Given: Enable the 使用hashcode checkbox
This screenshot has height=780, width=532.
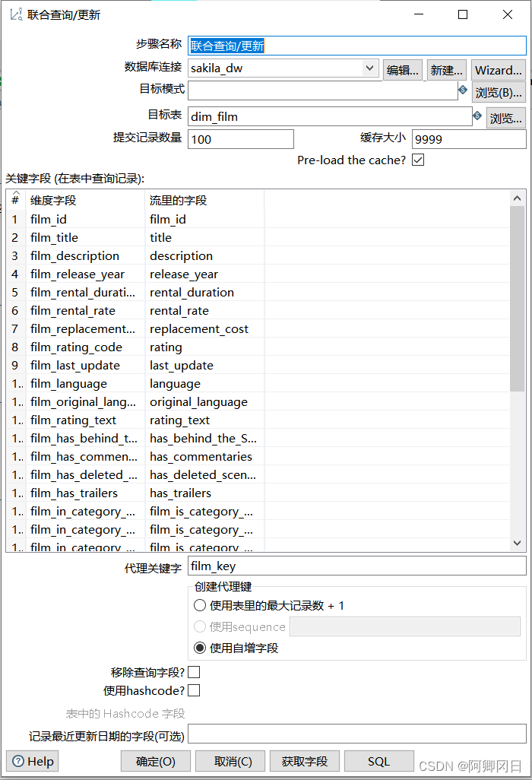Looking at the screenshot, I should point(194,690).
